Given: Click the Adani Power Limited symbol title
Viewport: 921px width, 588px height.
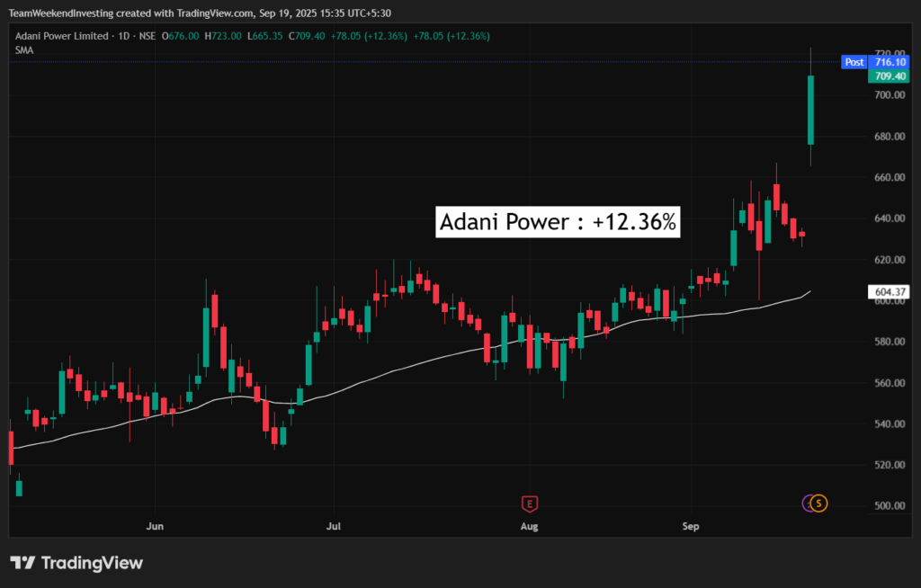Looking at the screenshot, I should pos(62,36).
